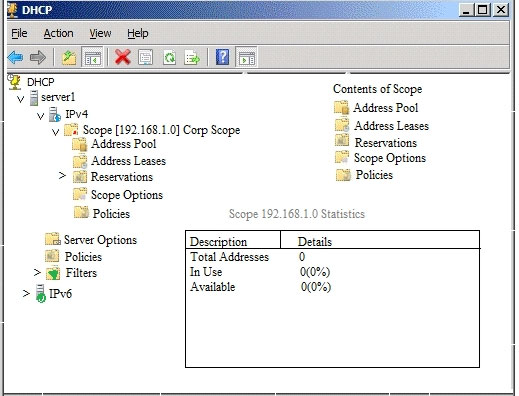This screenshot has height=396, width=519.
Task: Open the Action menu
Action: coord(58,33)
